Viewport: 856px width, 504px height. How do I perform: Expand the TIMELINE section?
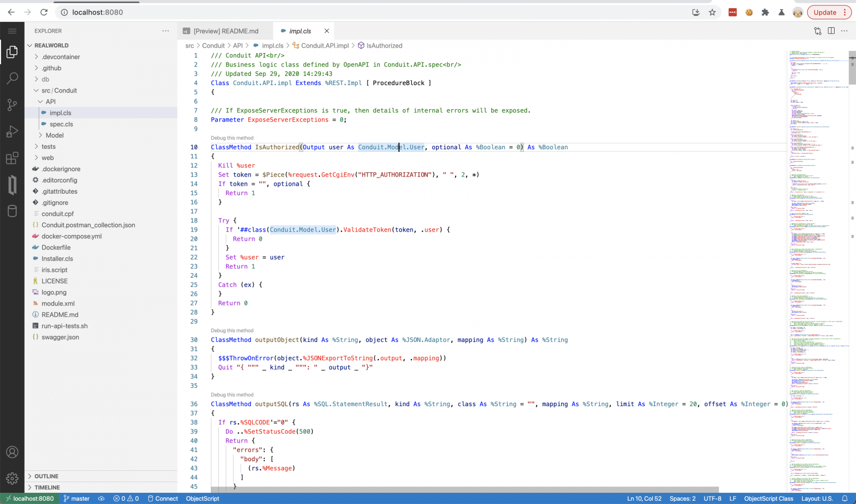coord(47,487)
